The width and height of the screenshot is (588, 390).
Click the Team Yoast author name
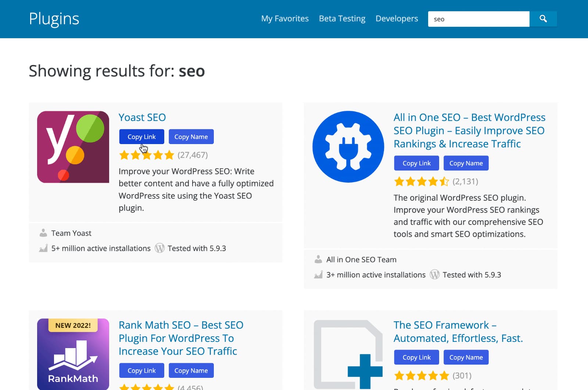pos(71,233)
